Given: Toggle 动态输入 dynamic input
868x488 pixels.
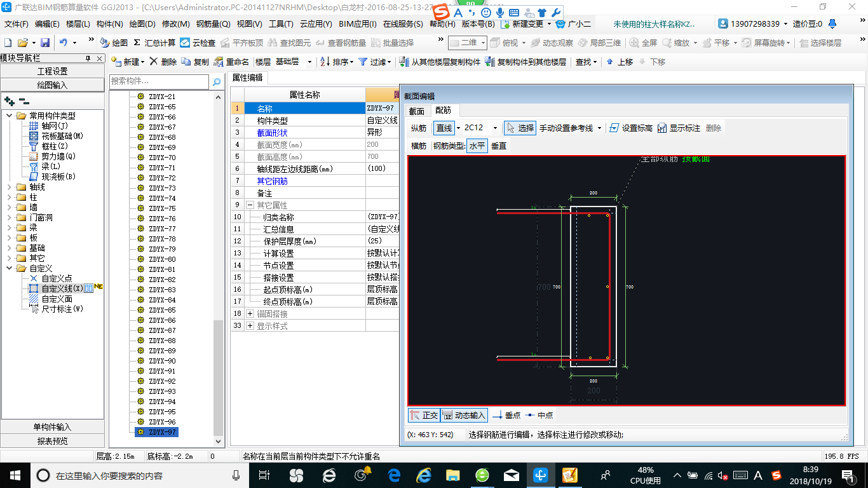Looking at the screenshot, I should click(464, 415).
